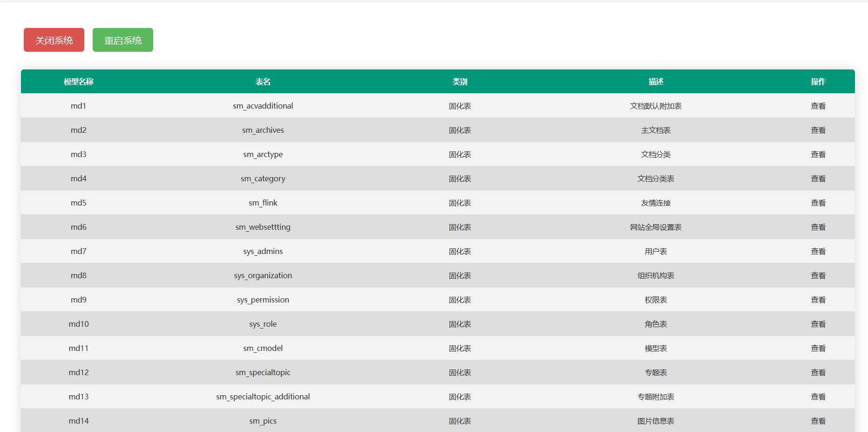Click 查看 in the sys_permission row
868x432 pixels.
tap(818, 300)
